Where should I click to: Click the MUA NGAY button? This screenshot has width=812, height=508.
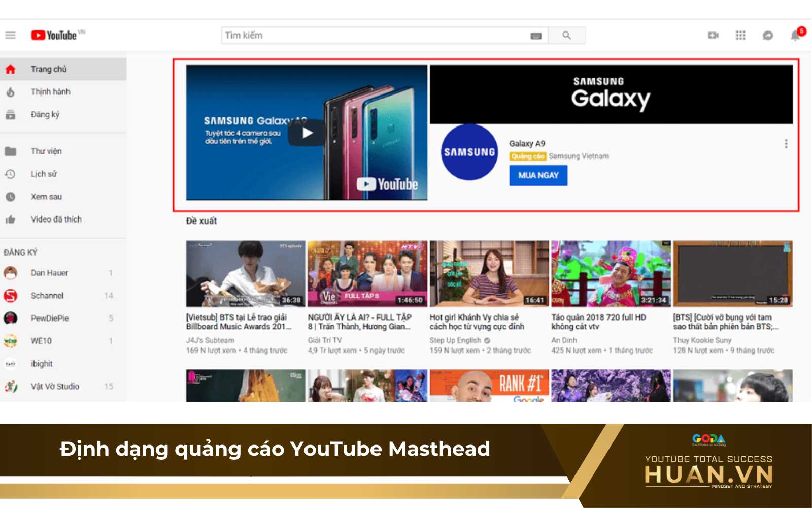(x=538, y=175)
